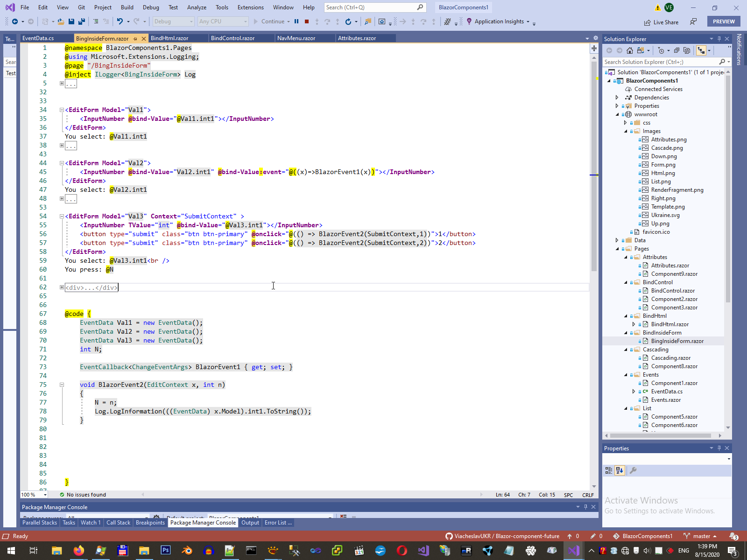The width and height of the screenshot is (747, 560).
Task: Open editor tab settings gear icon
Action: [596, 38]
